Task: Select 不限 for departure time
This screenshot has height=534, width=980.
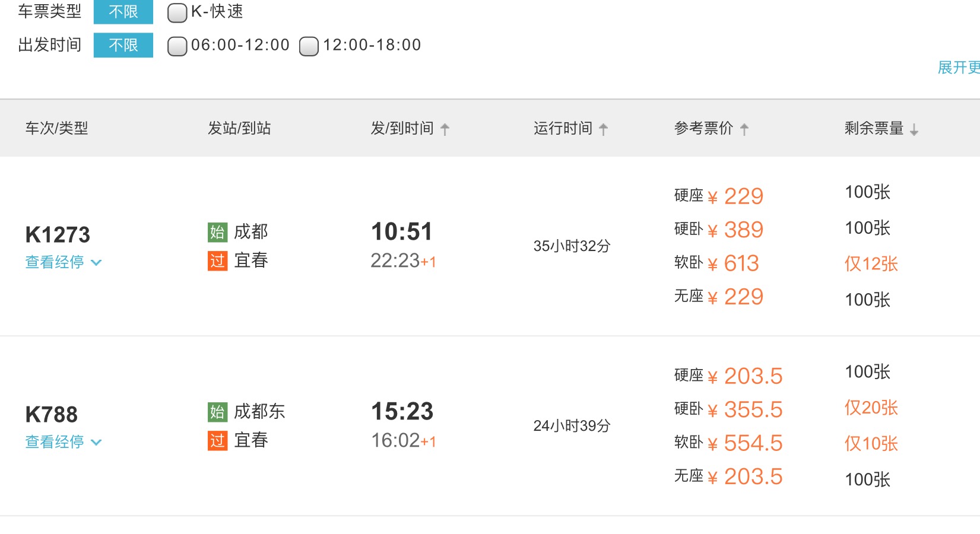Action: click(123, 45)
